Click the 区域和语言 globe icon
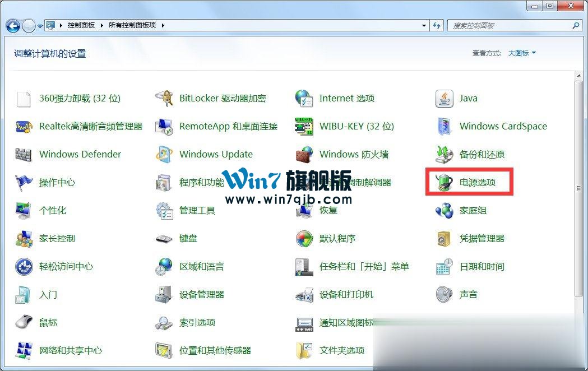The image size is (588, 371). (x=164, y=267)
